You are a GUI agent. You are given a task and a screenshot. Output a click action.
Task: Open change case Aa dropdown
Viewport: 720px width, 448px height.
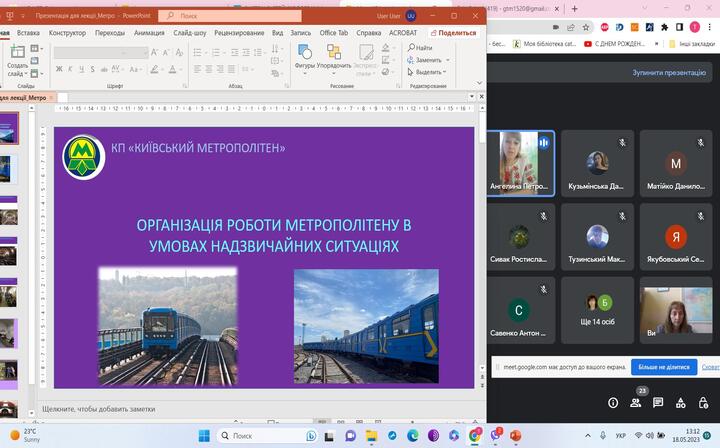click(135, 69)
